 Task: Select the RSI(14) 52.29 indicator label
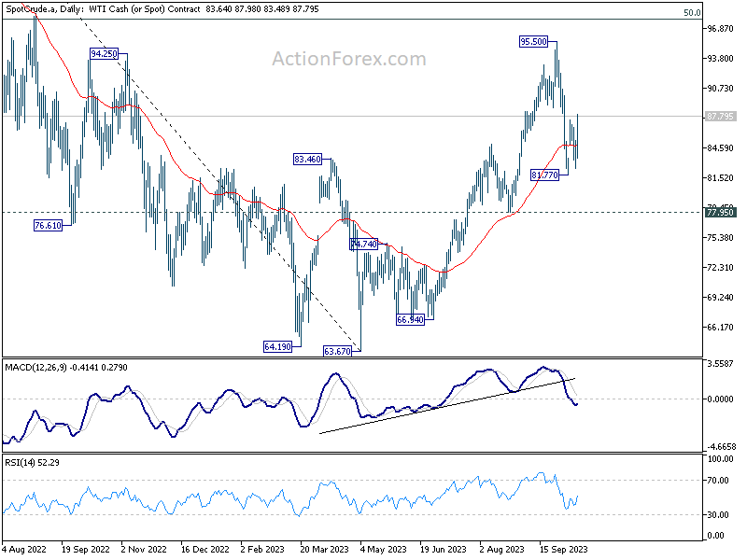[32, 462]
